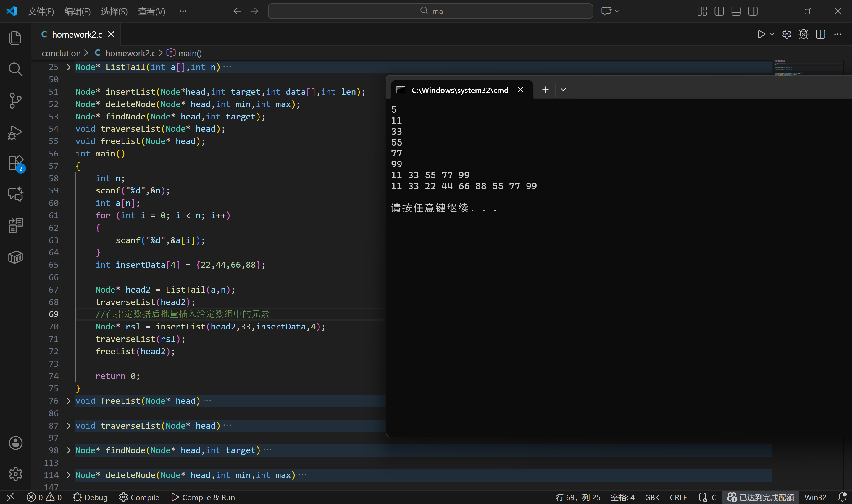Toggle the primary side bar layout button
Image resolution: width=852 pixels, height=504 pixels.
pyautogui.click(x=719, y=11)
